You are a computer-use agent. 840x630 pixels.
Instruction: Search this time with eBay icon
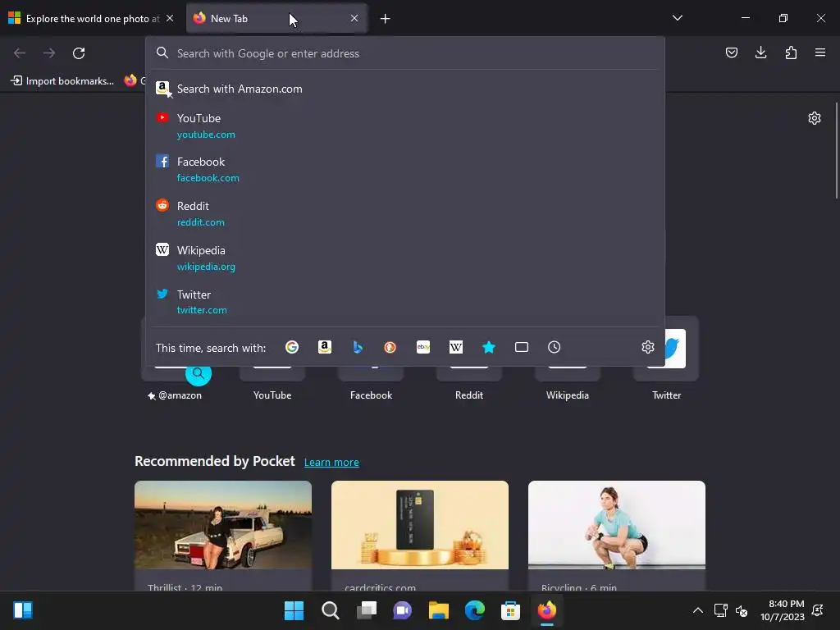pos(423,347)
